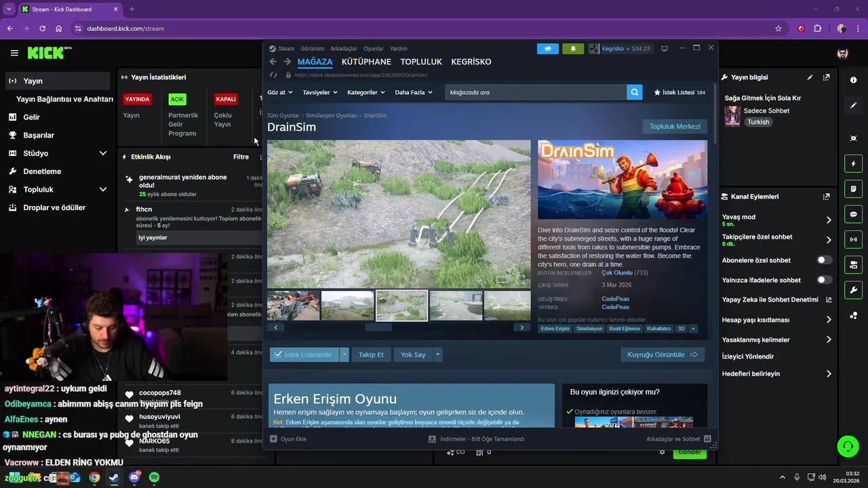This screenshot has width=868, height=488.
Task: Click Simülasyon Oyunları breadcrumb link
Action: 332,116
